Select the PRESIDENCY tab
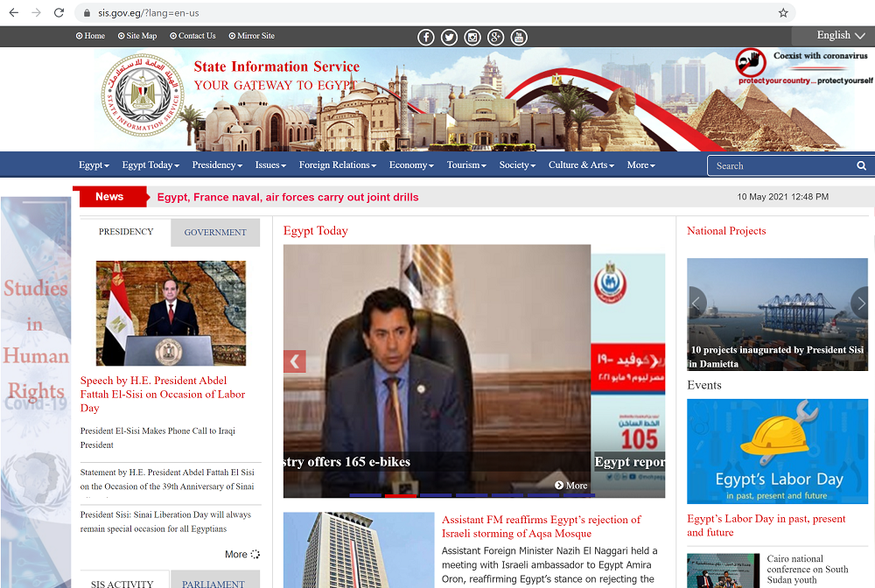Viewport: 875px width, 588px height. click(x=125, y=232)
